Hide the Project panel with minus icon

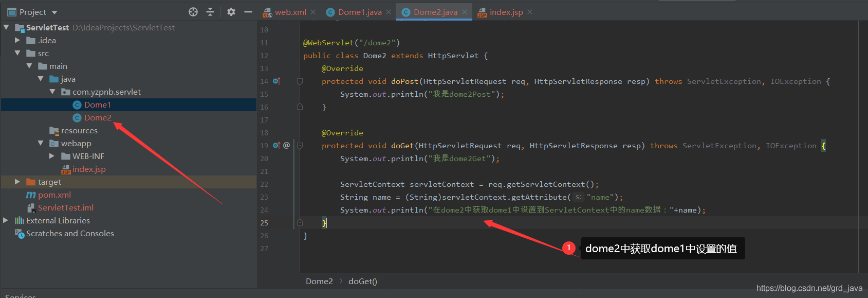click(248, 12)
